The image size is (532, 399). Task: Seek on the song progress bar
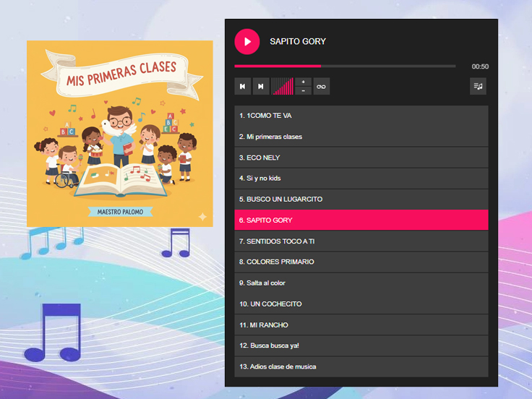tap(345, 66)
